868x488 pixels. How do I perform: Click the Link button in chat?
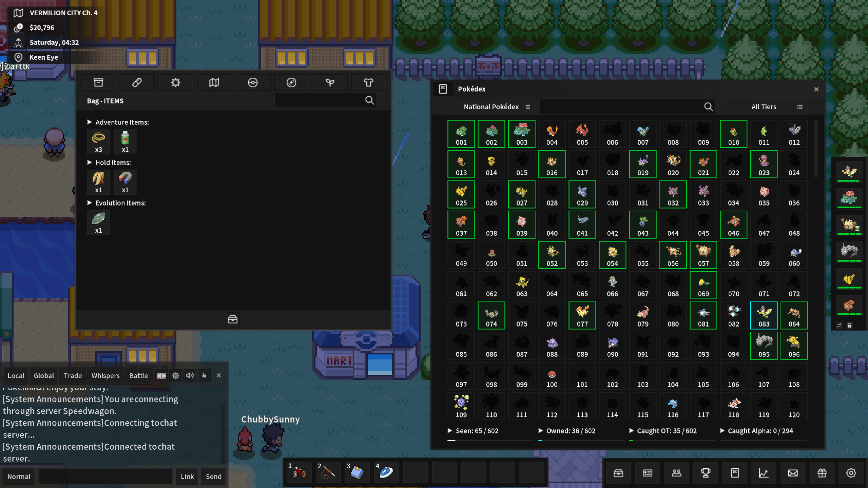pos(187,476)
